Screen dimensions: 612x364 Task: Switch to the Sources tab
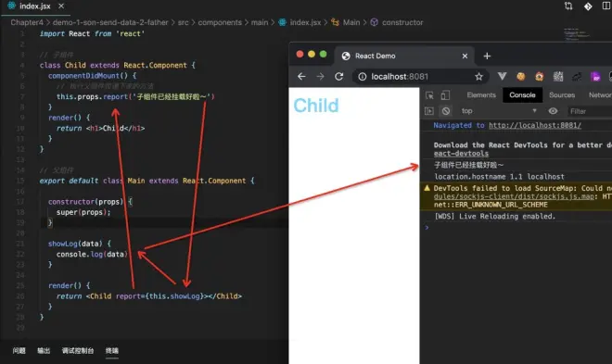point(562,95)
